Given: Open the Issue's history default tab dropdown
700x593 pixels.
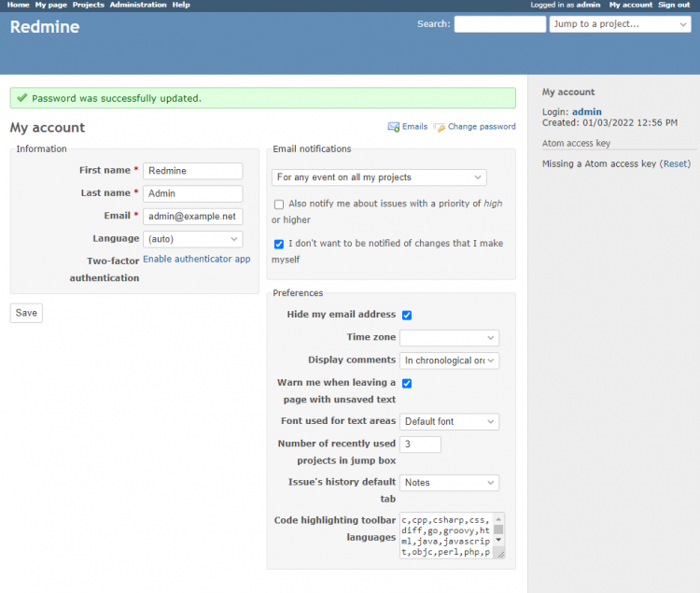Looking at the screenshot, I should [x=449, y=483].
